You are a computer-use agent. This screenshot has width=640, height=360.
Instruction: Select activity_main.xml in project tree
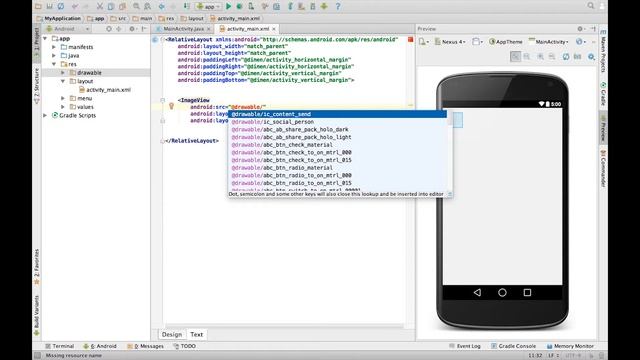105,90
